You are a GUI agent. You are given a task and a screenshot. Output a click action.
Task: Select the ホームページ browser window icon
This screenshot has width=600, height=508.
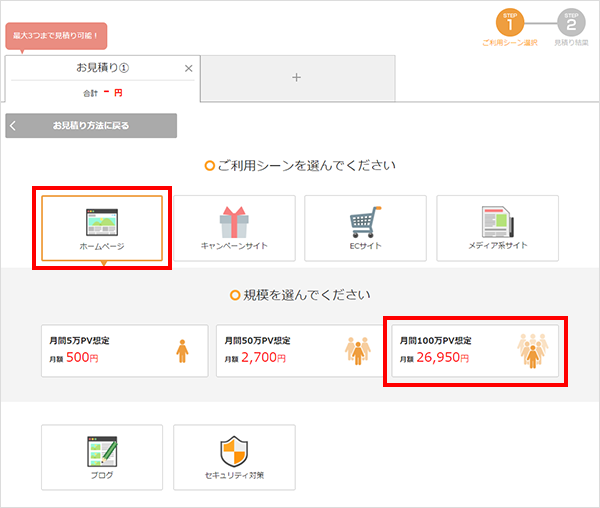102,221
